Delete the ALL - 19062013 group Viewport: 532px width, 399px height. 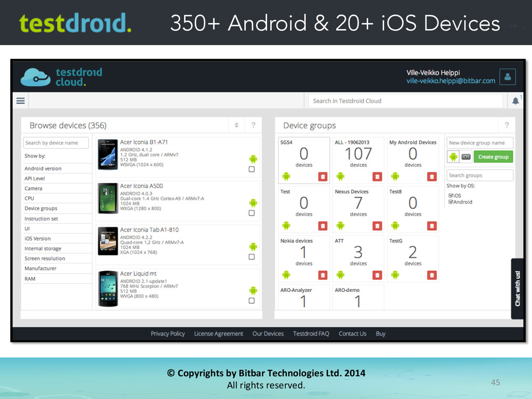click(377, 177)
